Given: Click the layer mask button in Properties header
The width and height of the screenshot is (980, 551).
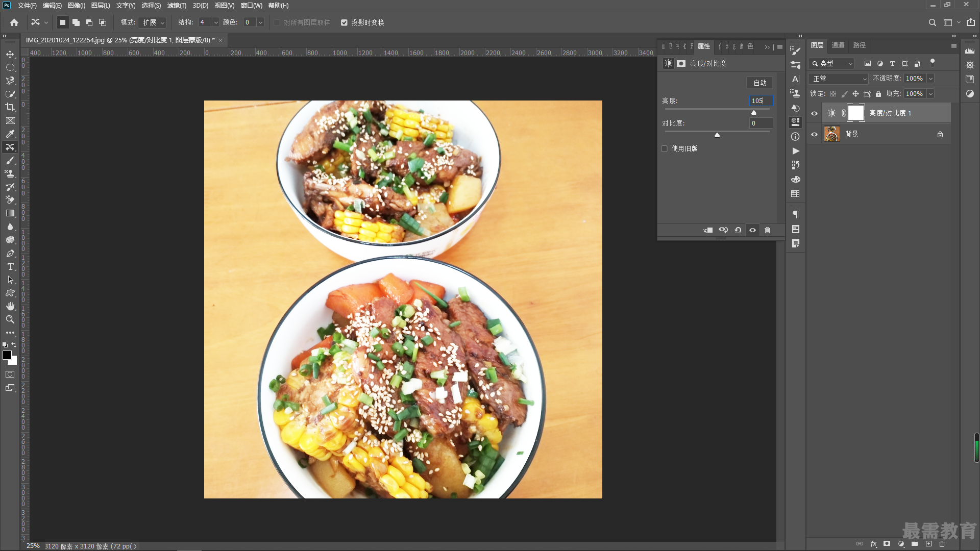Looking at the screenshot, I should (x=681, y=63).
